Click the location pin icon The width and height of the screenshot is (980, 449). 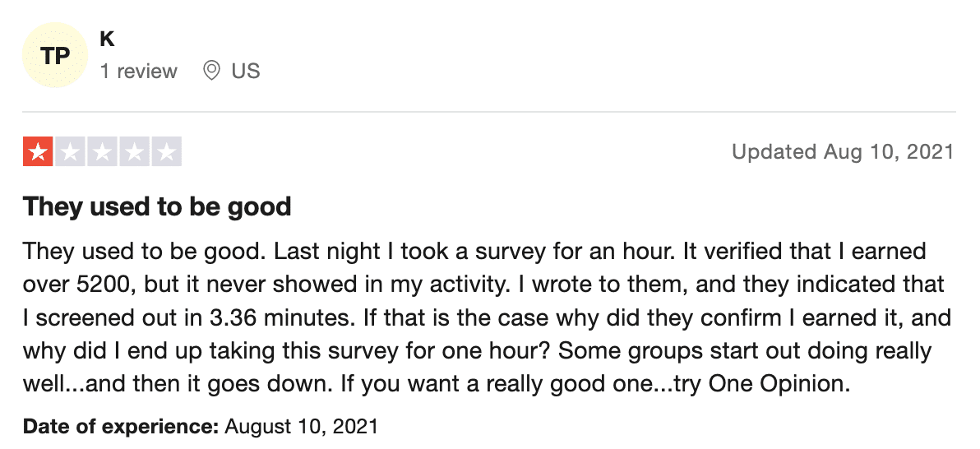click(x=211, y=71)
